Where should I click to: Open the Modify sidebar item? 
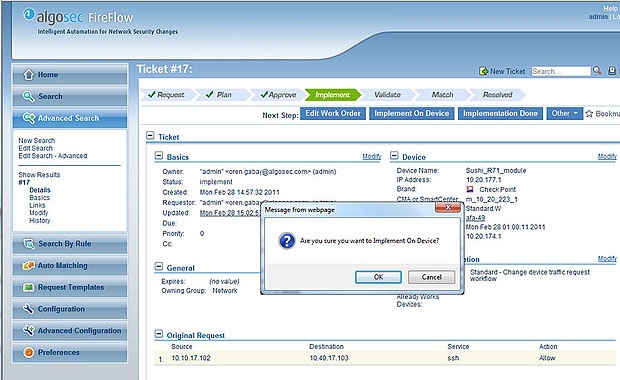coord(38,213)
